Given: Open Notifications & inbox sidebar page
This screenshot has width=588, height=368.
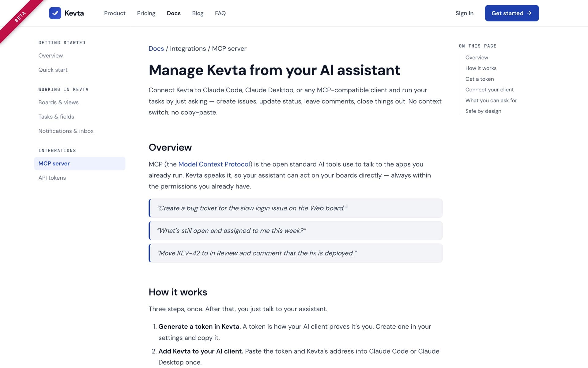Looking at the screenshot, I should click(x=66, y=131).
